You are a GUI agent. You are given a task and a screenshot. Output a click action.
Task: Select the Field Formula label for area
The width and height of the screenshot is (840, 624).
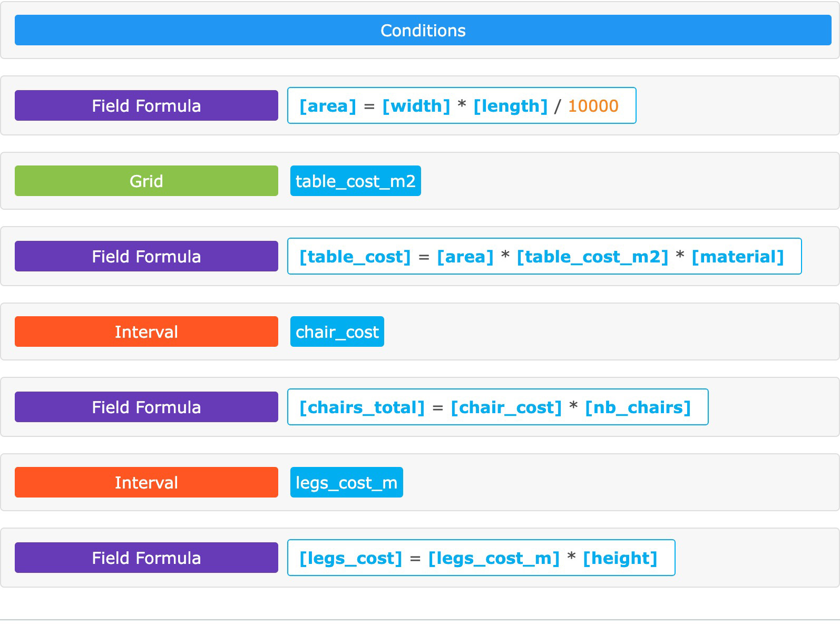tap(146, 105)
